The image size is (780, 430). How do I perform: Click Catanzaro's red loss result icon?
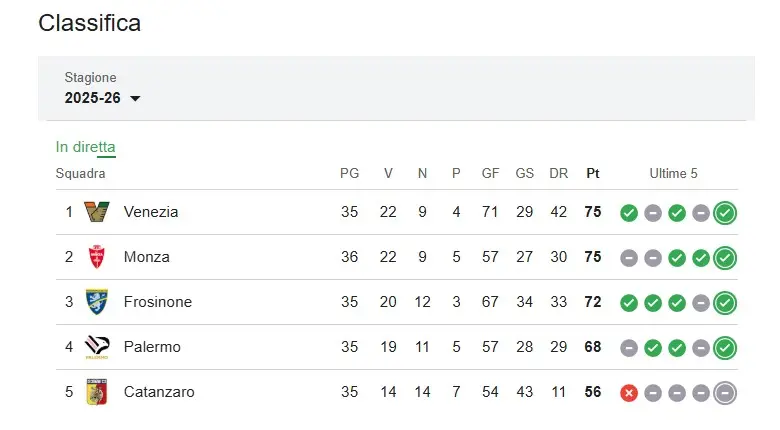pos(629,392)
